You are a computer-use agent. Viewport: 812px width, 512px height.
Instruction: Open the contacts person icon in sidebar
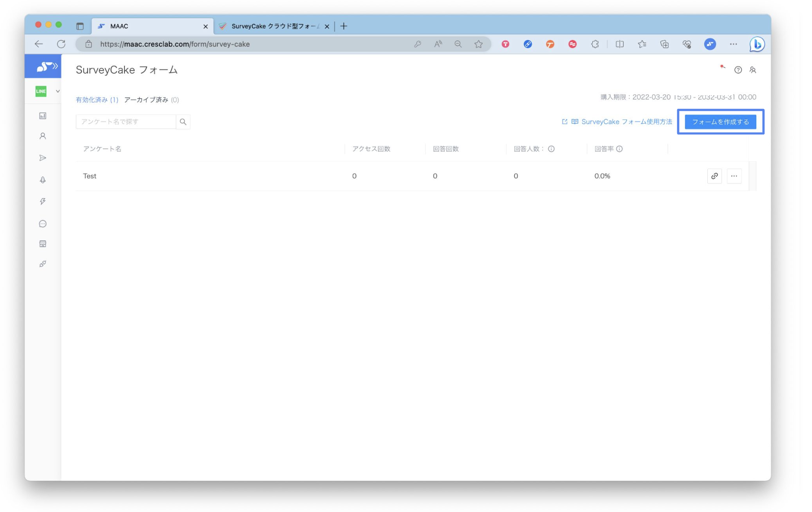pos(43,136)
